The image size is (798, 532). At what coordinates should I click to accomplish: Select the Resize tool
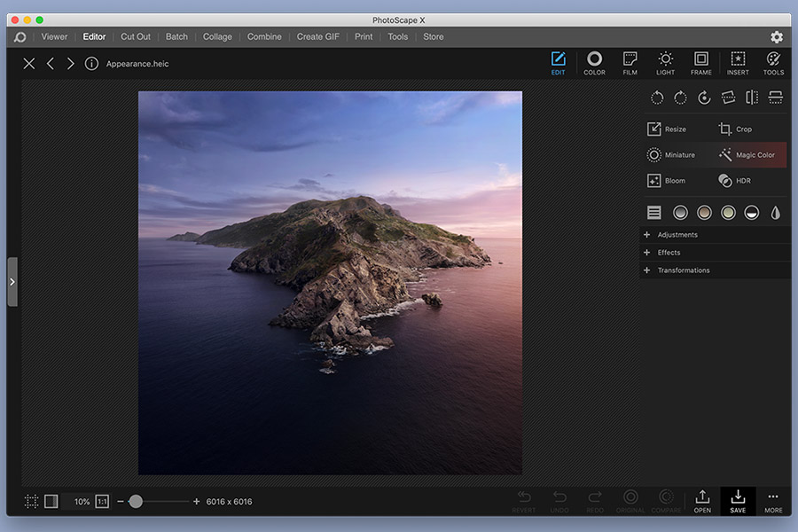[667, 129]
